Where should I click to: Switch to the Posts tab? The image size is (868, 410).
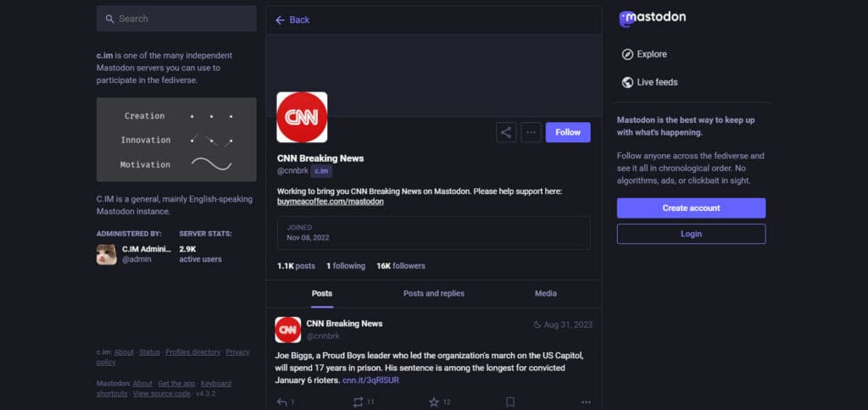pos(322,294)
